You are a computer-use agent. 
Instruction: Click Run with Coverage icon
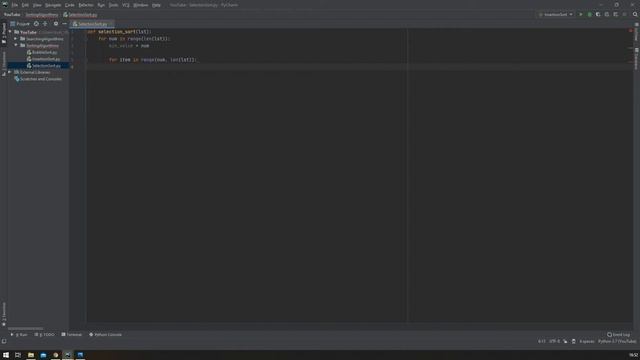[x=598, y=14]
